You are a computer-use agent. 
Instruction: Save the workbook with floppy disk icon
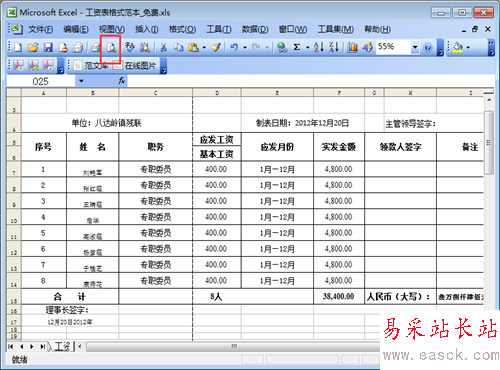pyautogui.click(x=48, y=48)
